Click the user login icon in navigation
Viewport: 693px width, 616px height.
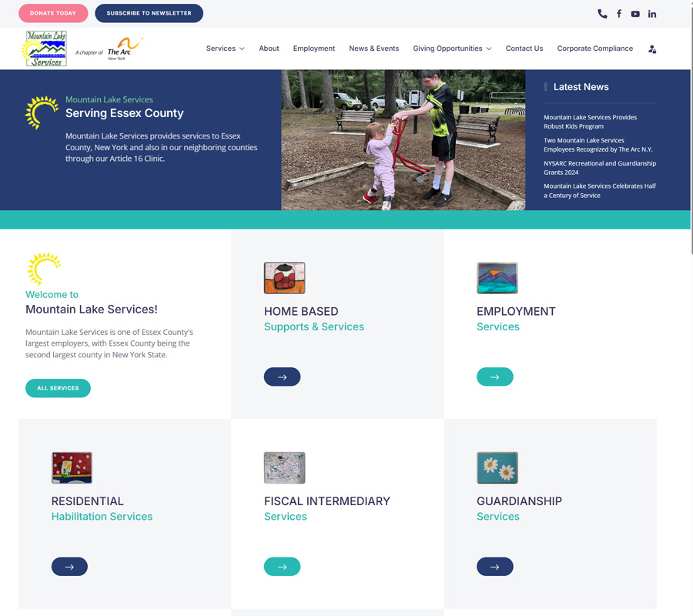coord(652,49)
